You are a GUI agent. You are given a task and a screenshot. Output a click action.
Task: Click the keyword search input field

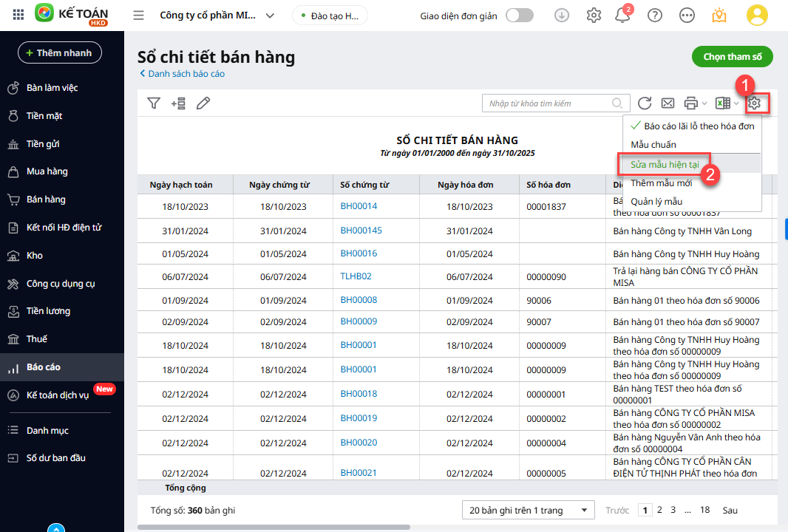coord(547,103)
